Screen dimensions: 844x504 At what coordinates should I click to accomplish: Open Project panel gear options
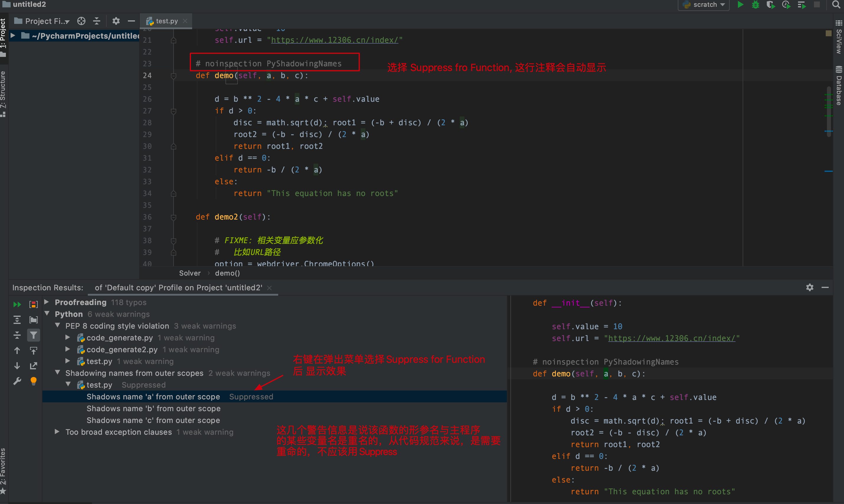116,21
